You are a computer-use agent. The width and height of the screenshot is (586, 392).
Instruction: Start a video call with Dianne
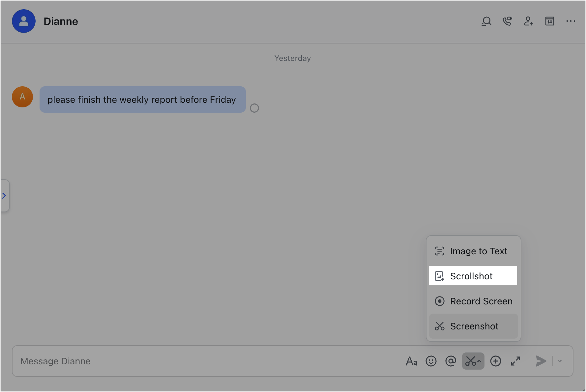point(507,21)
